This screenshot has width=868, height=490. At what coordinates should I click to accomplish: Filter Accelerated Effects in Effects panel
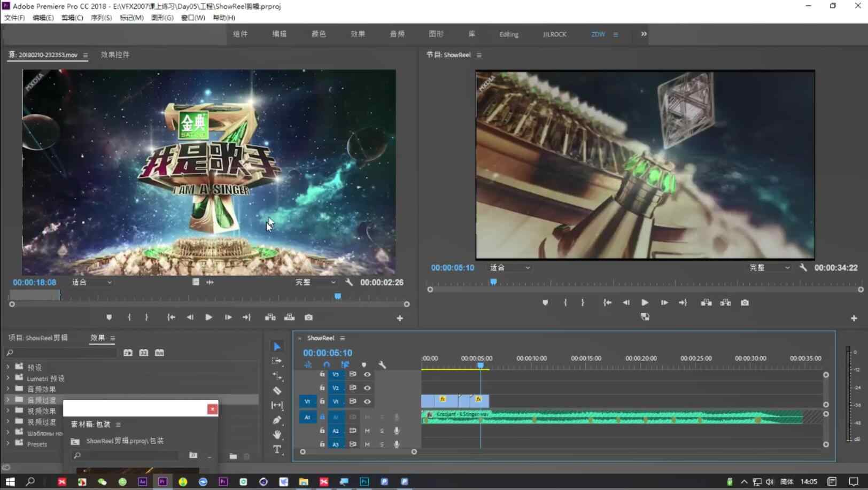[128, 353]
